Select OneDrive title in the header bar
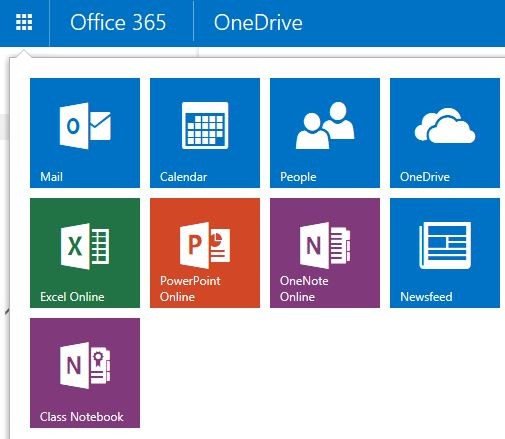 [258, 23]
